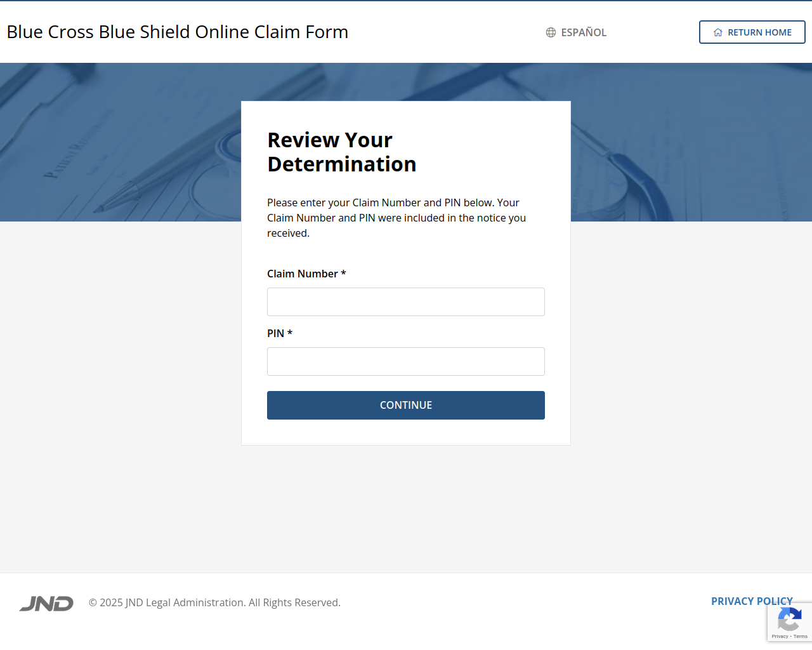
Task: Click the reCAPTCHA Terms link
Action: pyautogui.click(x=801, y=636)
